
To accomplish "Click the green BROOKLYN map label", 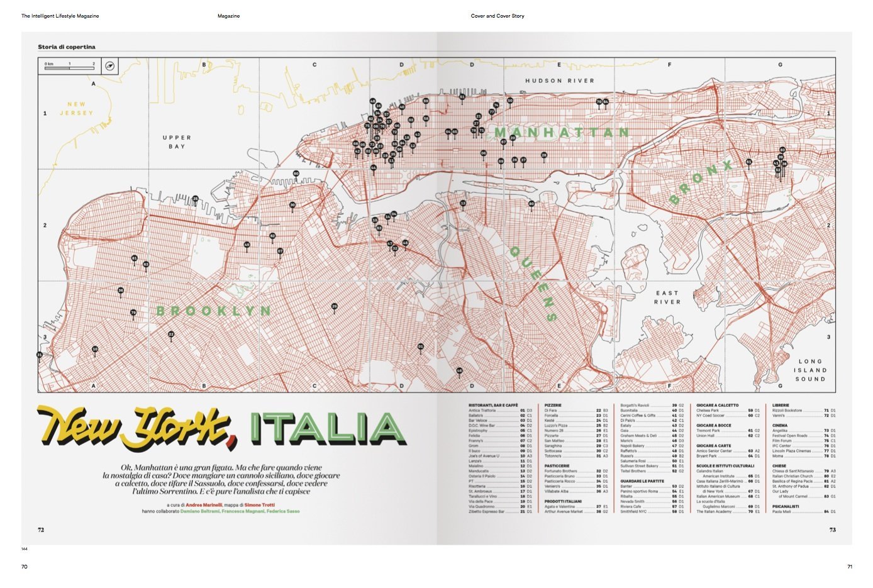I will click(x=214, y=311).
